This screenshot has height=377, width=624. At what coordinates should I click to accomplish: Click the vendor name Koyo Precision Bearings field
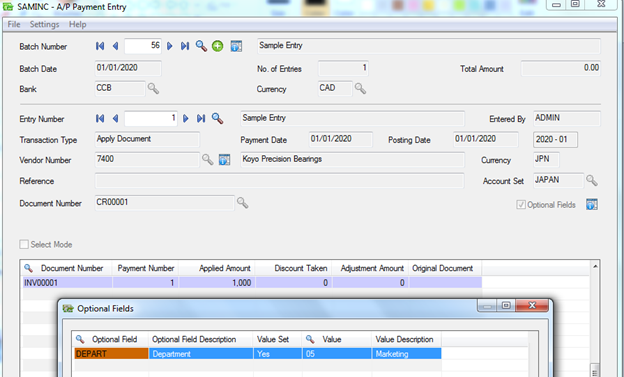352,160
